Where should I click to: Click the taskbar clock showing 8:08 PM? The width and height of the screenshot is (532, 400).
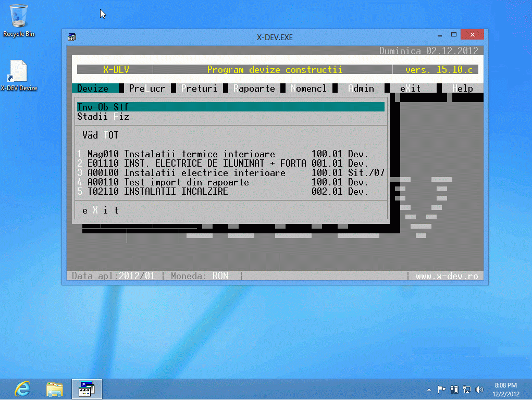click(x=505, y=389)
